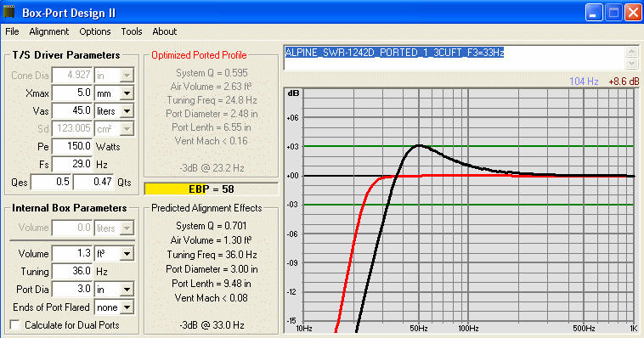Open the File menu

click(x=12, y=31)
